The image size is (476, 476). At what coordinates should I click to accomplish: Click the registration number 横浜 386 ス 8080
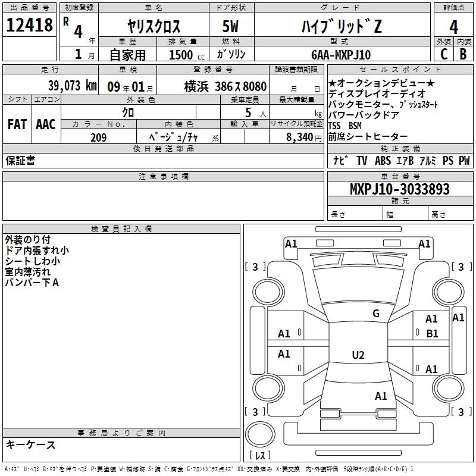click(226, 87)
